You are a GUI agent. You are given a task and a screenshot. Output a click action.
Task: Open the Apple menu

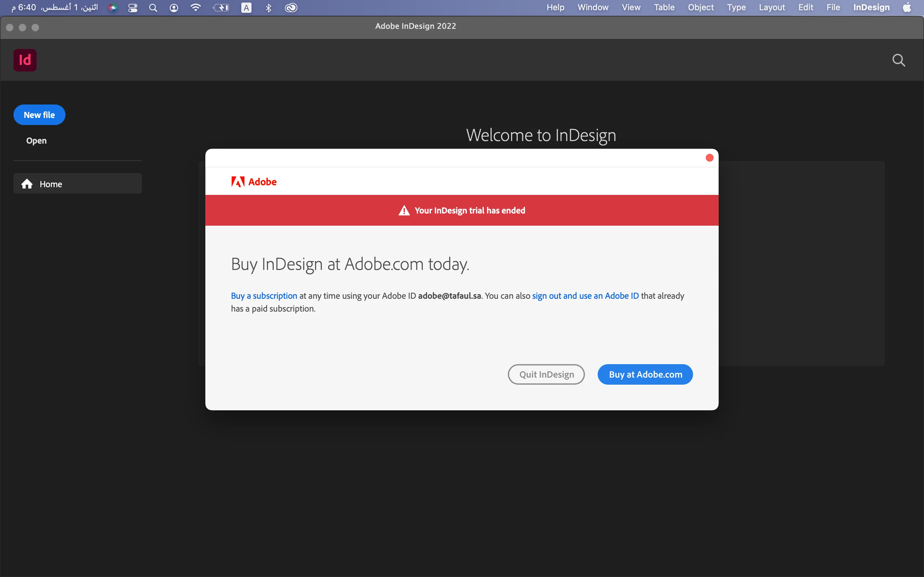pyautogui.click(x=907, y=8)
